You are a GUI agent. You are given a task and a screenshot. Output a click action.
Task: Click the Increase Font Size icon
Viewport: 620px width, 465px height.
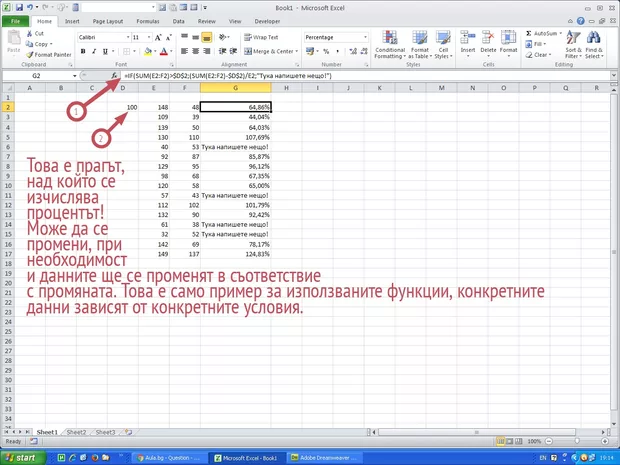pos(158,38)
